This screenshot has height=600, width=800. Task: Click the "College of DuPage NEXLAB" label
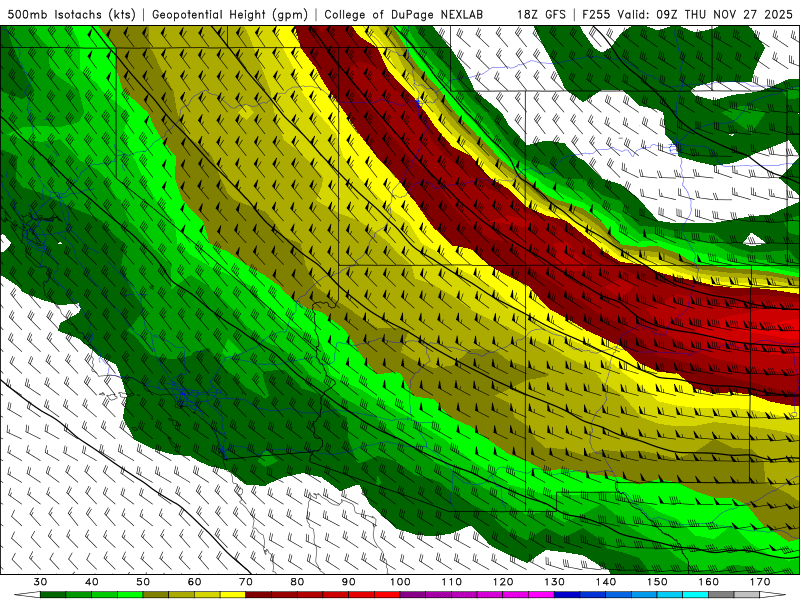click(x=404, y=14)
